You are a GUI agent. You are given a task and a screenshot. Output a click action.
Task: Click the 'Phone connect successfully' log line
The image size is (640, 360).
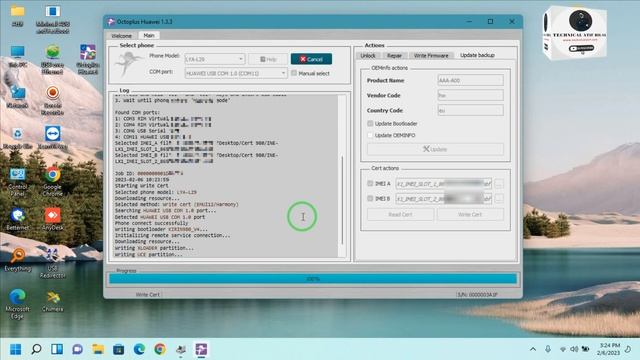(x=151, y=223)
